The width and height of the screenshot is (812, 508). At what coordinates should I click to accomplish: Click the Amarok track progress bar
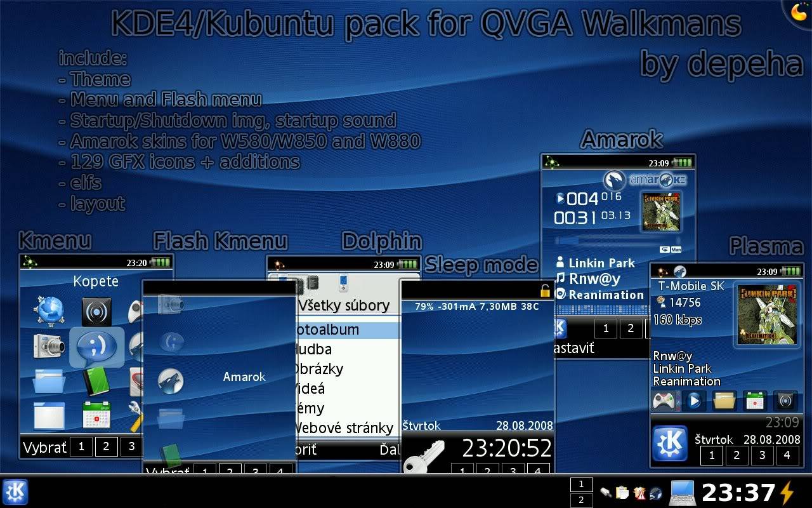tap(618, 241)
